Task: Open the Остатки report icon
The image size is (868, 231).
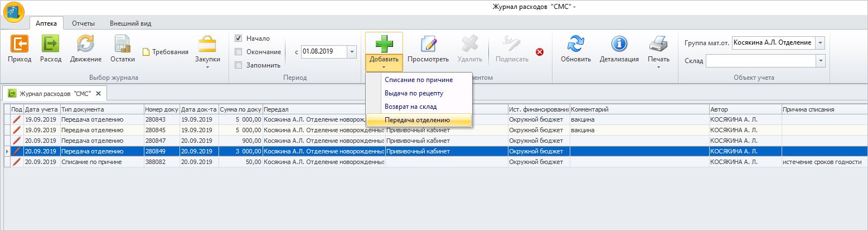Action: click(x=122, y=45)
